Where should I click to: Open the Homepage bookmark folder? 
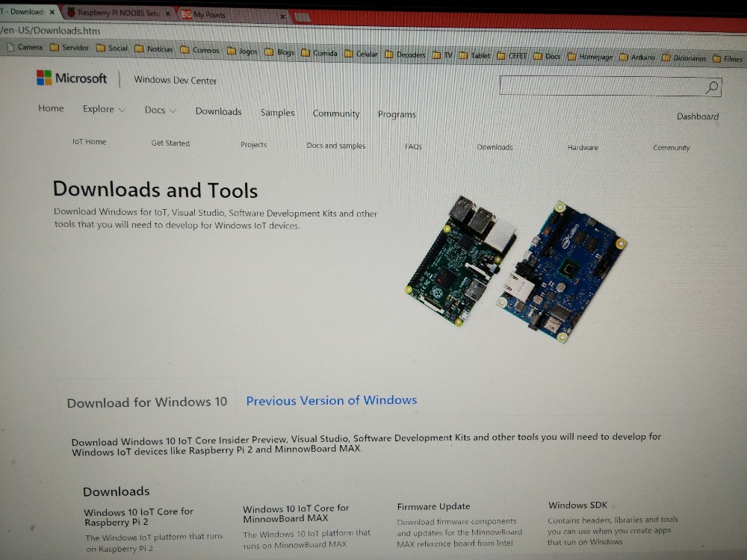590,57
